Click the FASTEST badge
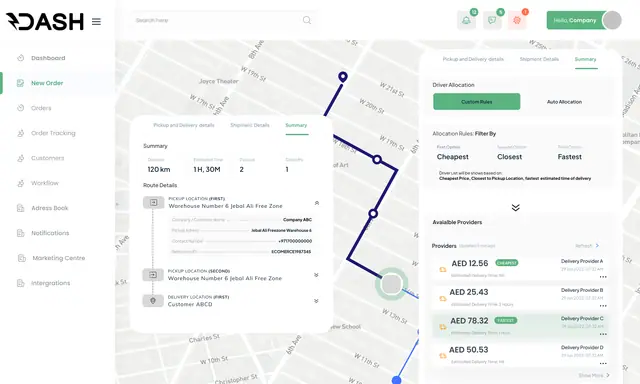 [506, 320]
